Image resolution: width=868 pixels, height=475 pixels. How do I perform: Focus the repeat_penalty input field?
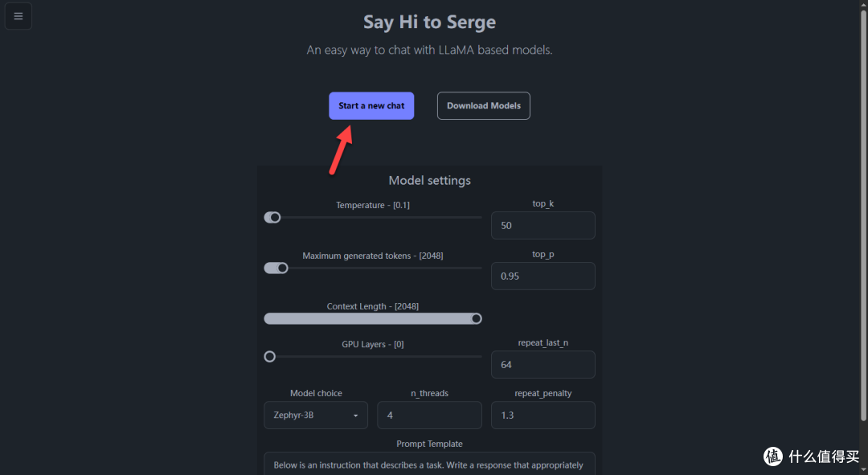(x=543, y=416)
